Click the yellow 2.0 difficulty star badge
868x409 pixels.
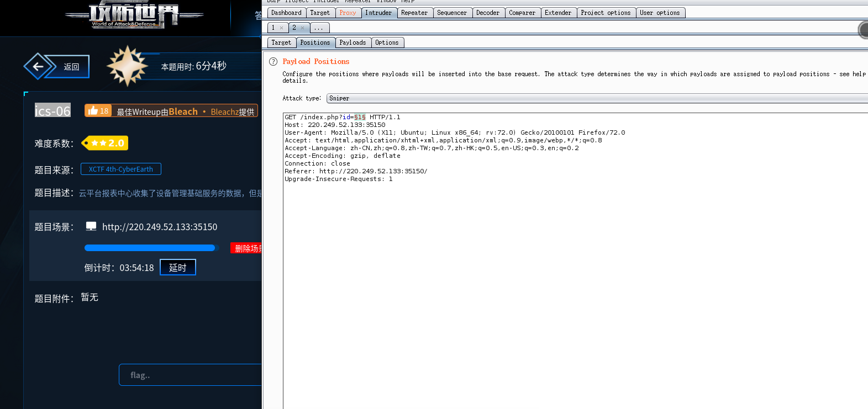[x=105, y=143]
